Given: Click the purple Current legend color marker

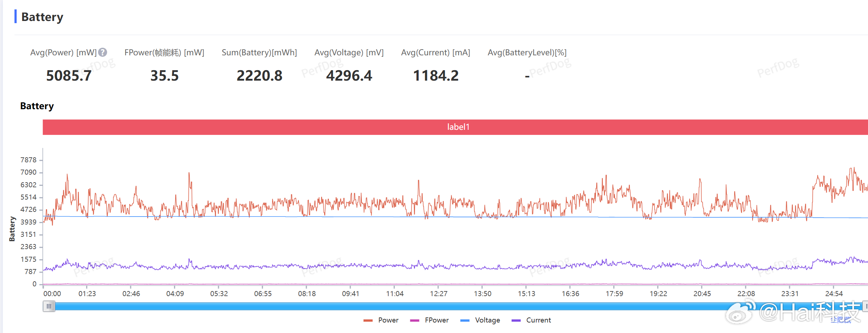Looking at the screenshot, I should tap(516, 320).
